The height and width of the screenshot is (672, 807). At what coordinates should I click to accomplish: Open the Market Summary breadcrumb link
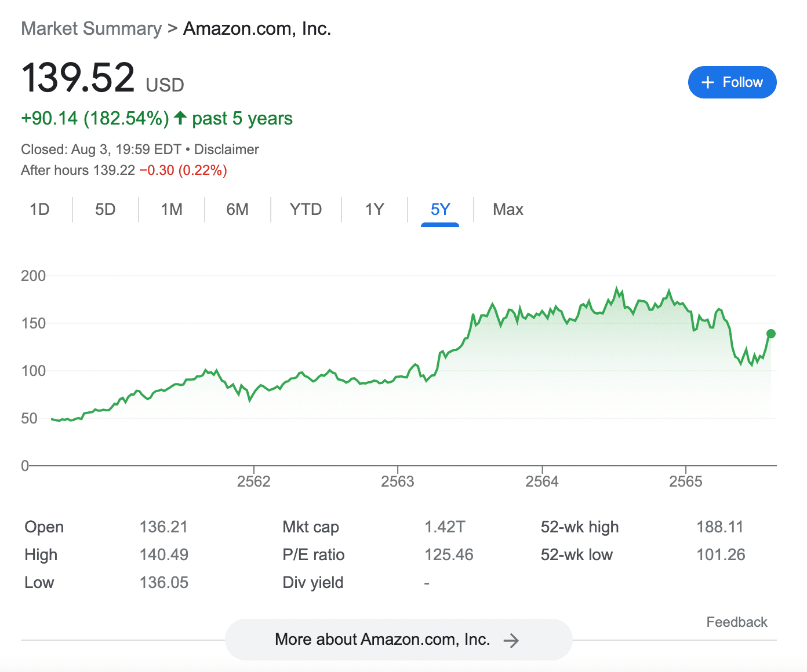(x=92, y=28)
